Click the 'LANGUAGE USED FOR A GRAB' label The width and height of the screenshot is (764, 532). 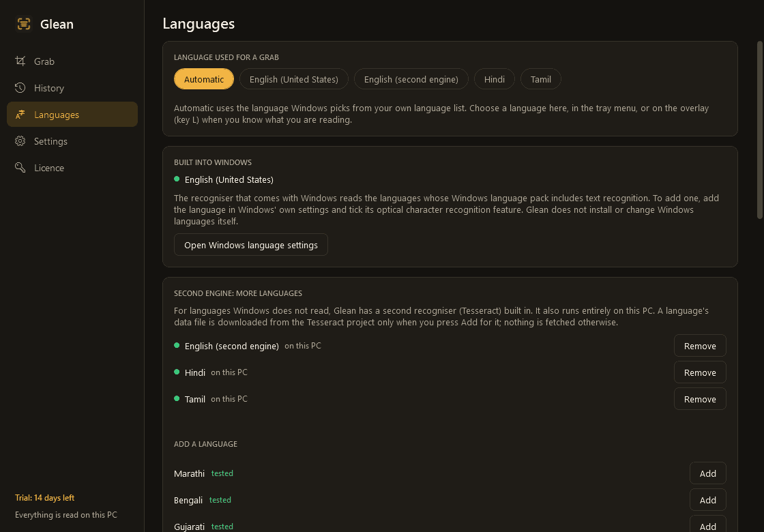(x=226, y=57)
